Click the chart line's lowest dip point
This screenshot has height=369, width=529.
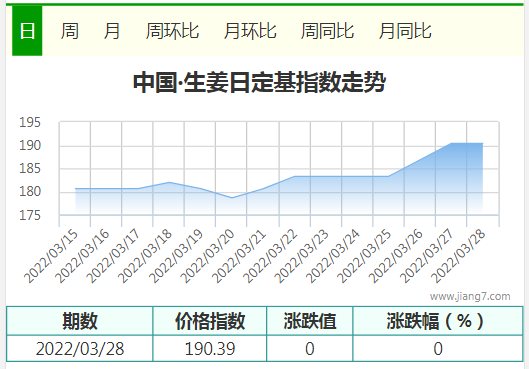(231, 198)
